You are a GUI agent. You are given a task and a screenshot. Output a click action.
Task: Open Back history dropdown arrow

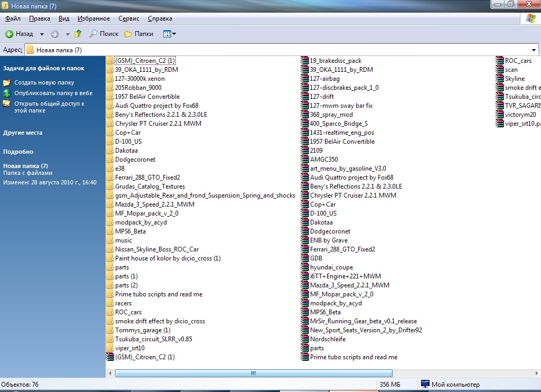pyautogui.click(x=42, y=34)
